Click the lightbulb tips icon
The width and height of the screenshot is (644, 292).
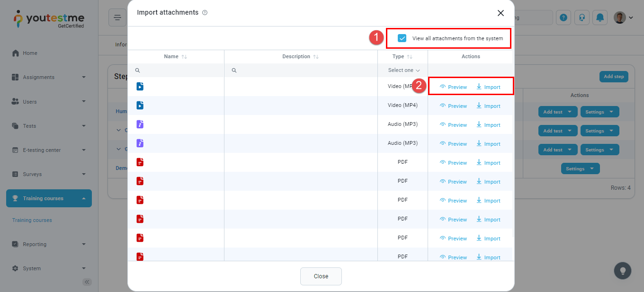click(x=623, y=271)
